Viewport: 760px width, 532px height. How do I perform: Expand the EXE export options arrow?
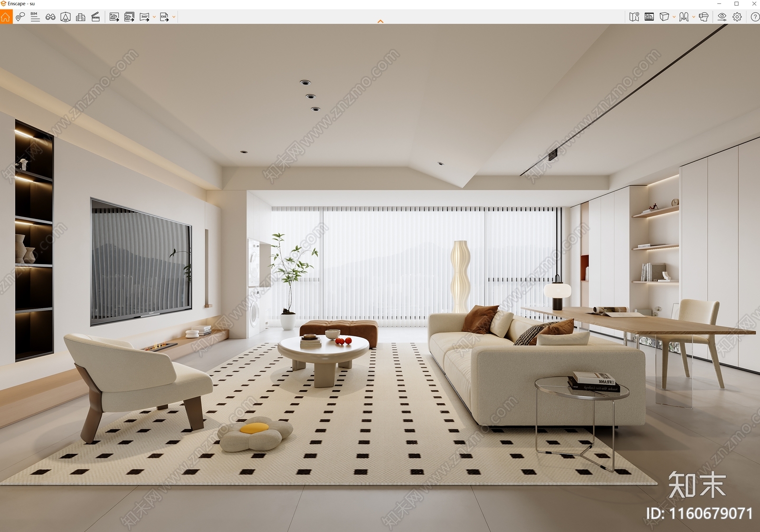tap(174, 17)
